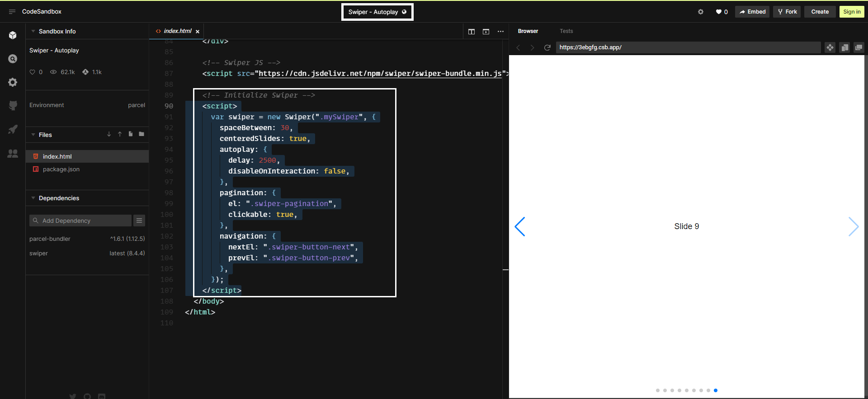Click the split editor layout icon
The width and height of the screenshot is (868, 399).
472,32
